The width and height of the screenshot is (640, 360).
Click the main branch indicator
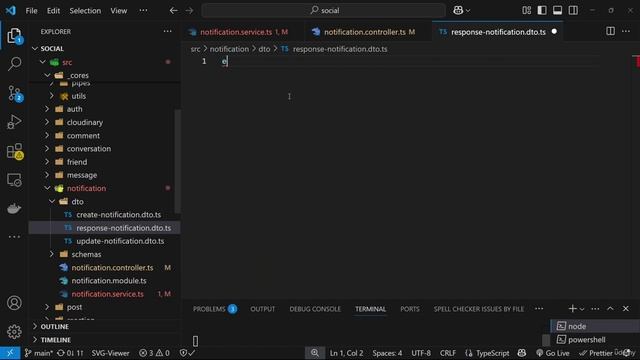38,353
